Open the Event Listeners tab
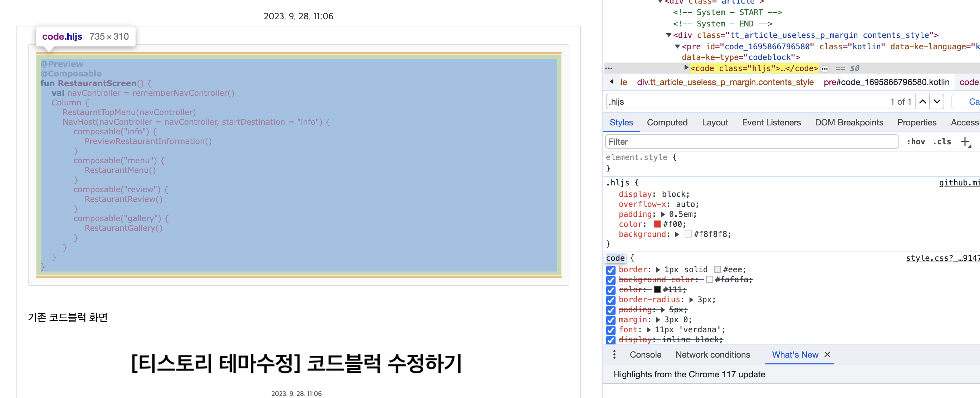This screenshot has width=980, height=398. (x=771, y=123)
